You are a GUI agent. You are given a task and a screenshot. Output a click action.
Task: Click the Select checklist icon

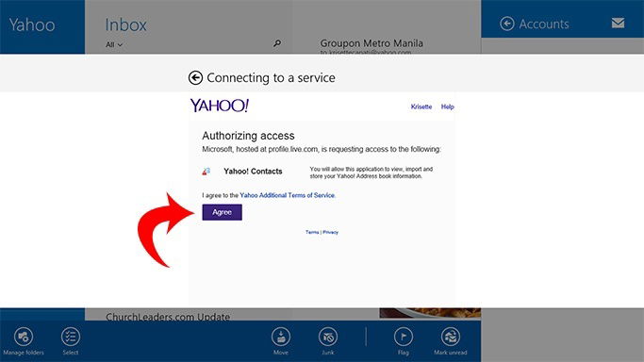coord(71,337)
